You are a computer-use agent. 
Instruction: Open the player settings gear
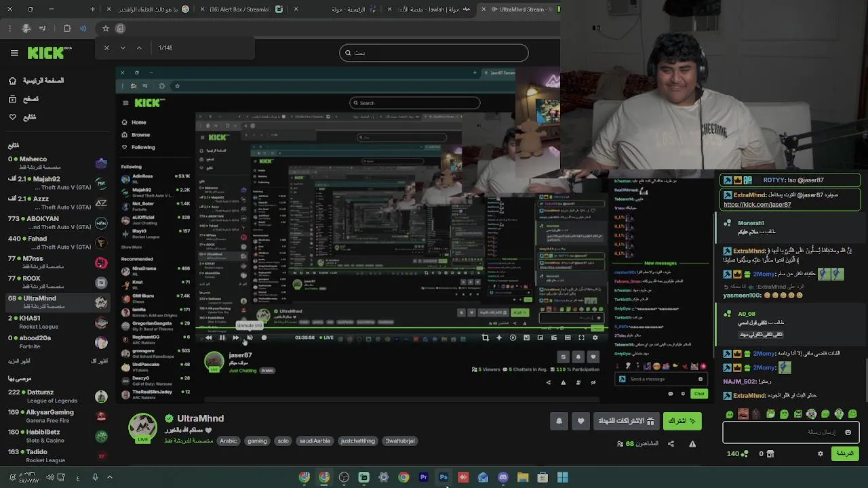click(x=595, y=338)
